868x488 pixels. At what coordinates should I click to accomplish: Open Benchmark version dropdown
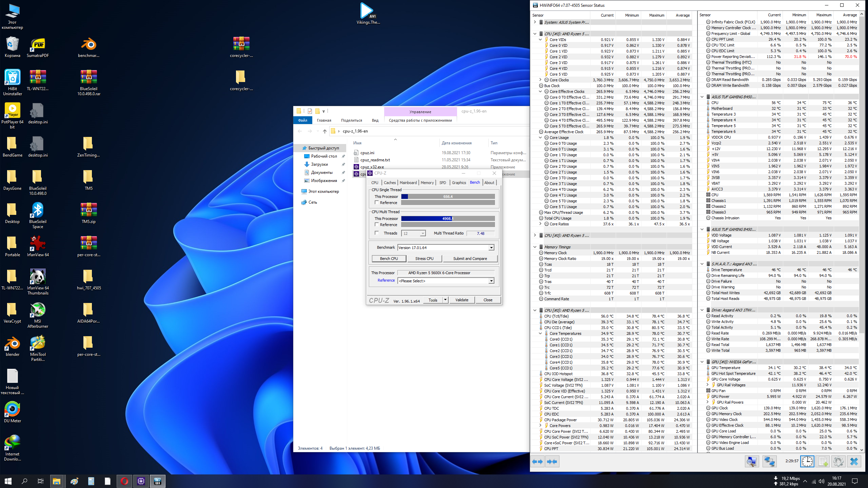point(491,248)
